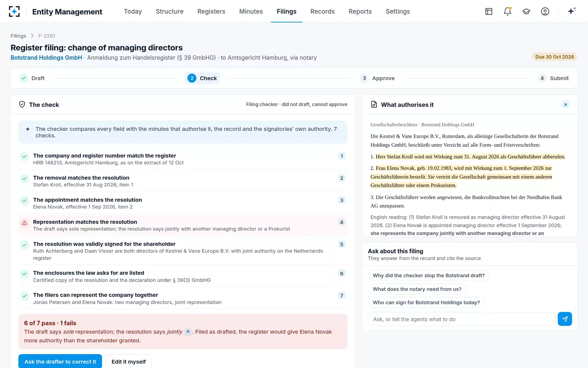Click pass checkmark on removal matches resolution
588x368 pixels.
[24, 179]
